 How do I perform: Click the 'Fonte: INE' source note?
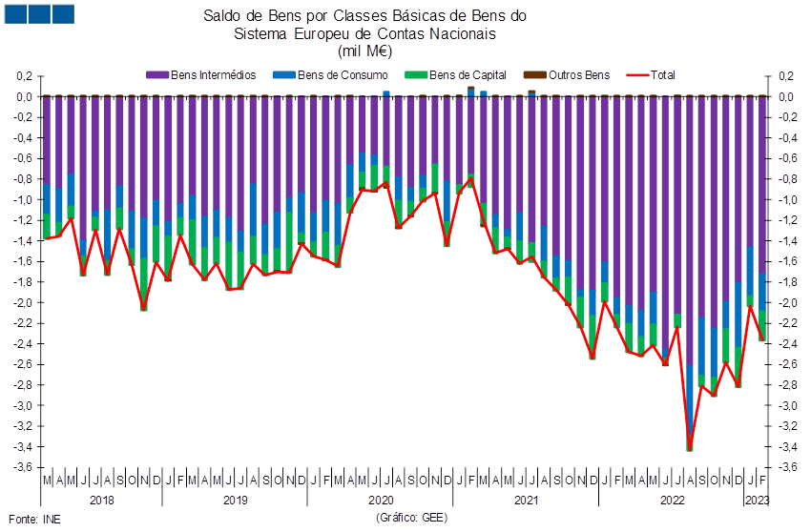click(34, 519)
